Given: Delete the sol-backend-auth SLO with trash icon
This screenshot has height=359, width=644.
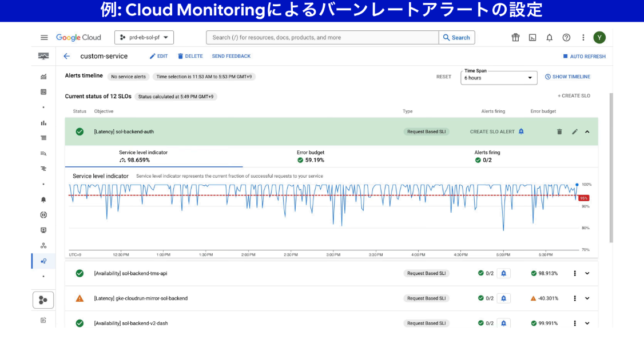Looking at the screenshot, I should (559, 131).
